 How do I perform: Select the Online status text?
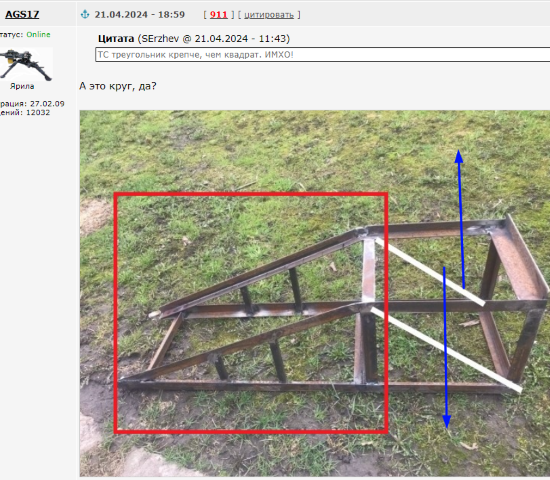pyautogui.click(x=38, y=34)
